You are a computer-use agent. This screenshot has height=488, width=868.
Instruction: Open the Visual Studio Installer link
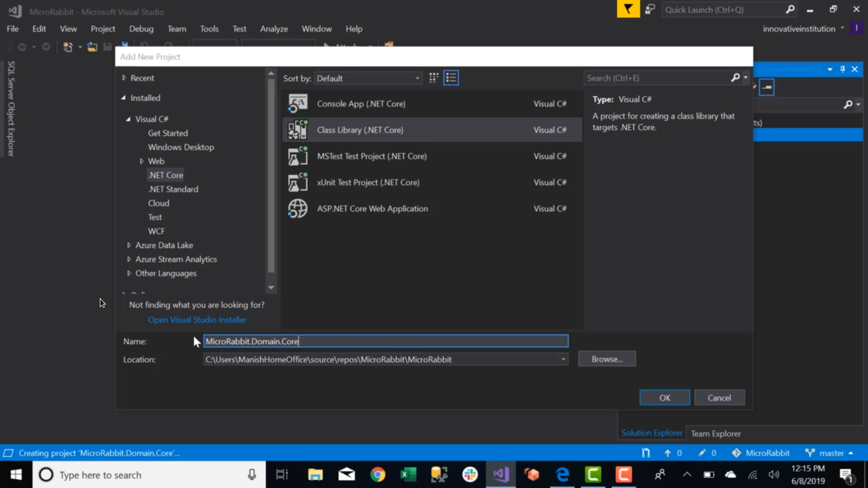pyautogui.click(x=197, y=320)
